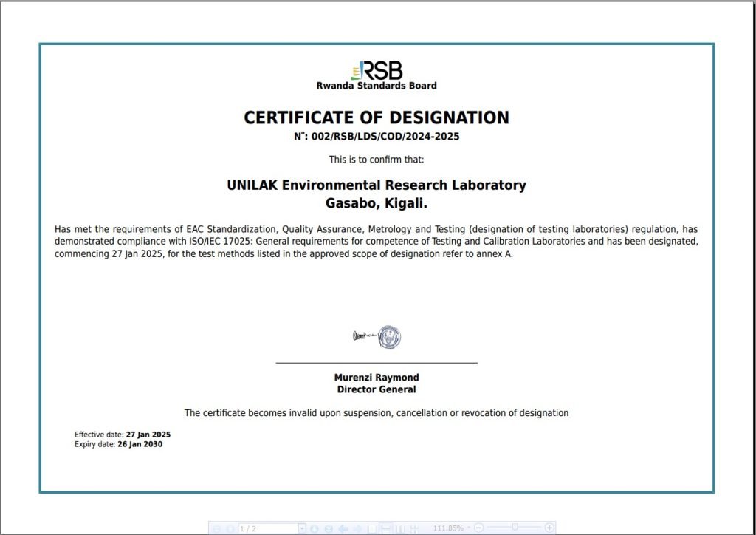The width and height of the screenshot is (756, 535).
Task: Click 'UNILAK Environmental Research Laboratory' heading
Action: (377, 185)
